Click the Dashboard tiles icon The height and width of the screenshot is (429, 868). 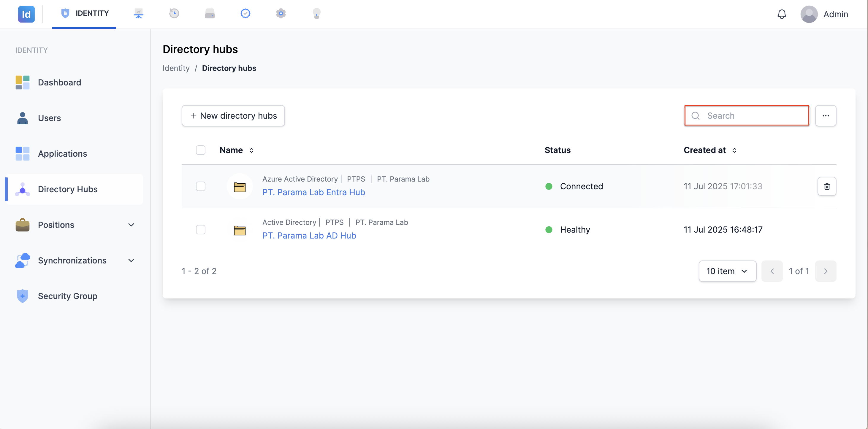pyautogui.click(x=23, y=82)
